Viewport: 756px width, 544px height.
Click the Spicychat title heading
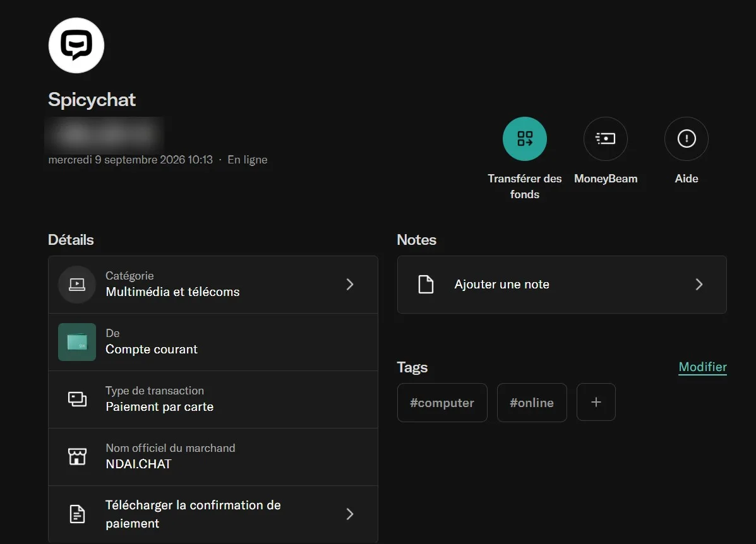(x=92, y=100)
